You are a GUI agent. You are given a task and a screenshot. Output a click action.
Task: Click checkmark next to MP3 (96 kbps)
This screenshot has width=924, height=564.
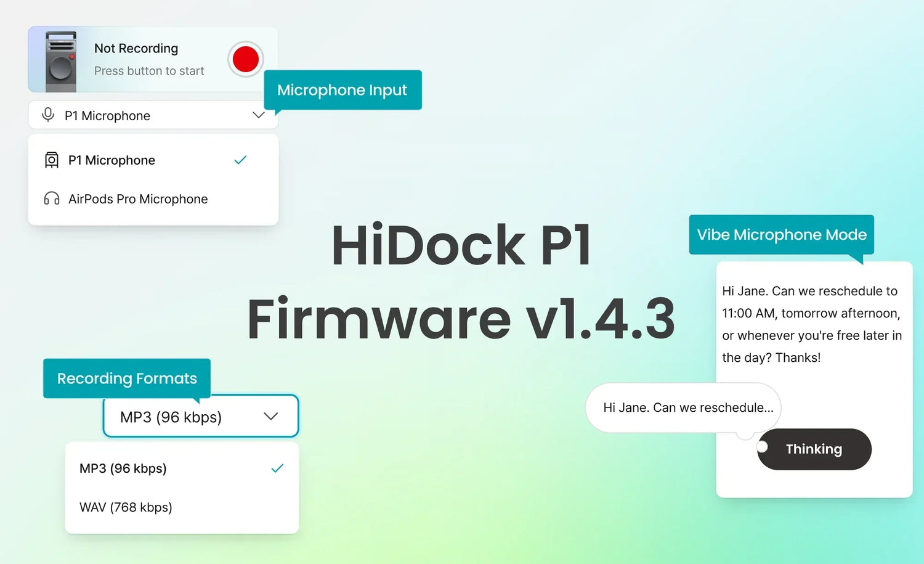pos(277,468)
